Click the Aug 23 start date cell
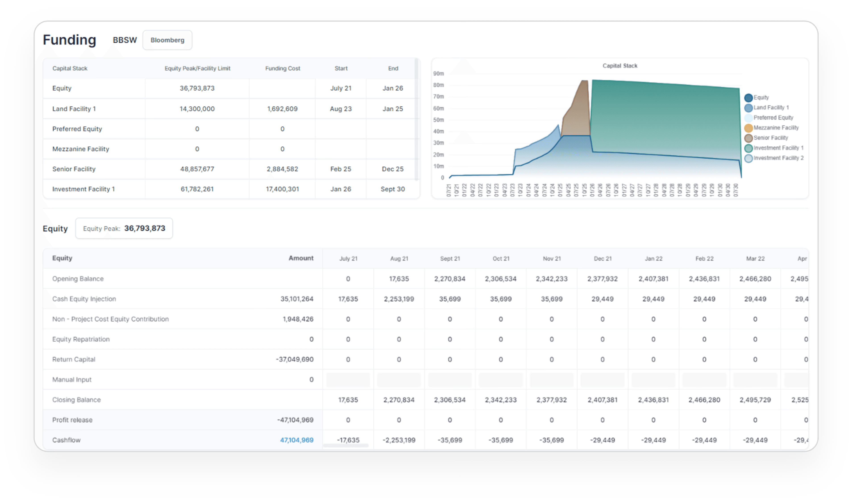 [x=341, y=109]
